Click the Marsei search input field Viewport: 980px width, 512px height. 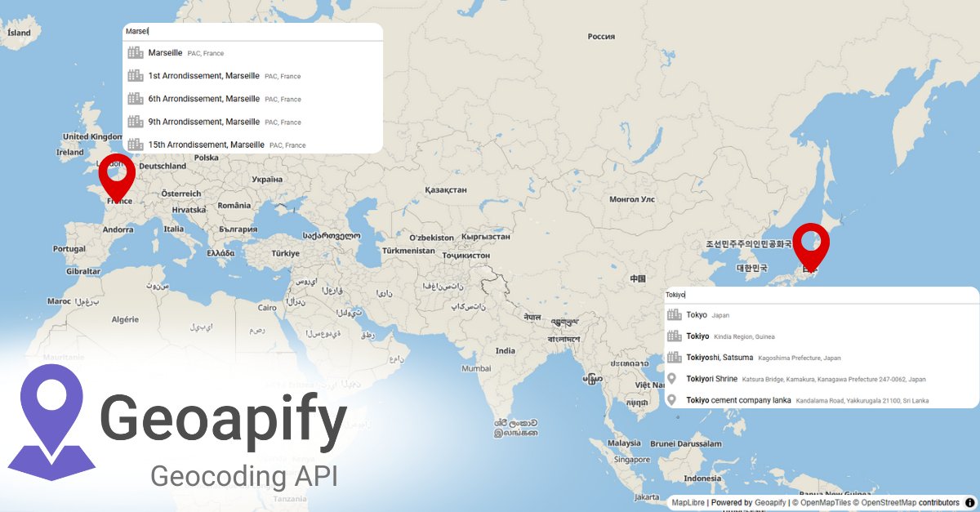point(245,30)
